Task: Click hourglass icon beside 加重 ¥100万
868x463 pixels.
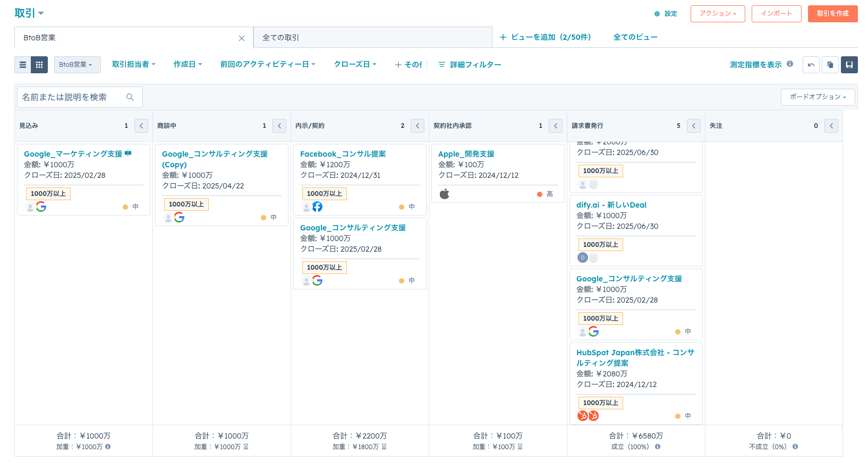Action: 520,447
